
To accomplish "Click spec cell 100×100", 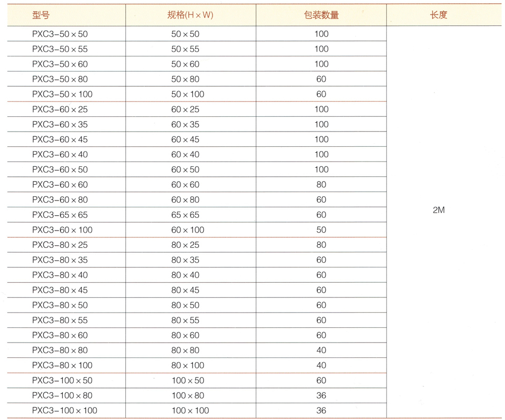I will click(190, 411).
